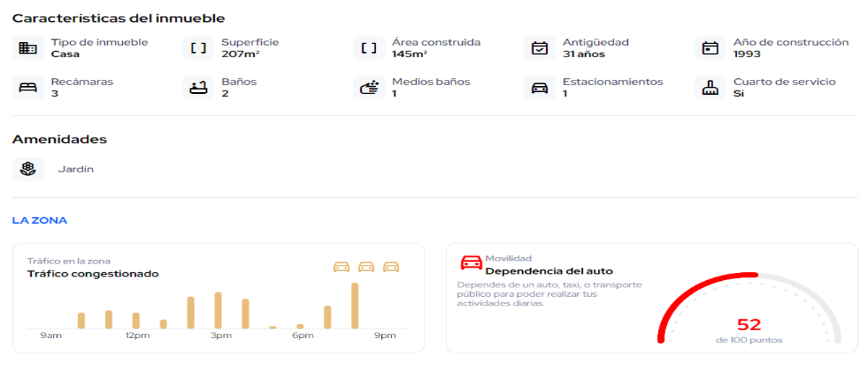Click the Características del inmueble heading

click(x=119, y=18)
